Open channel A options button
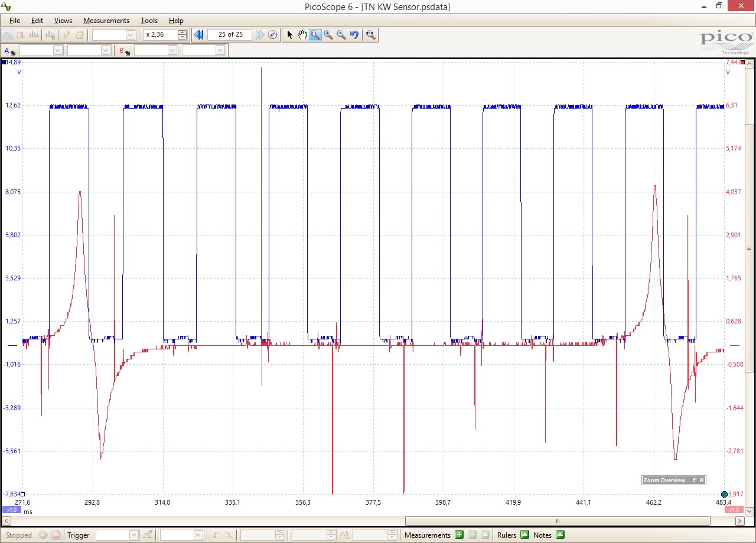The width and height of the screenshot is (756, 543). 9,51
